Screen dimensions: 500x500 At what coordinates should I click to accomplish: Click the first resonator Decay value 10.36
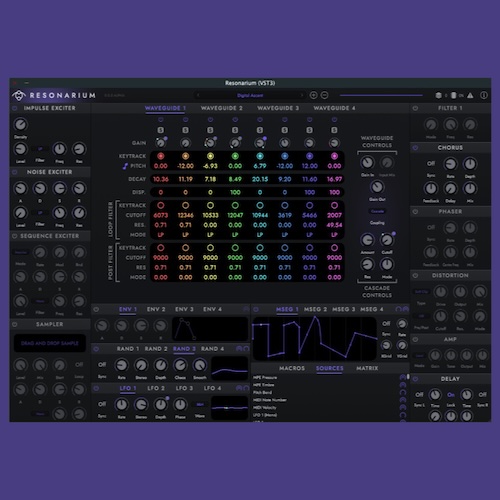[161, 179]
